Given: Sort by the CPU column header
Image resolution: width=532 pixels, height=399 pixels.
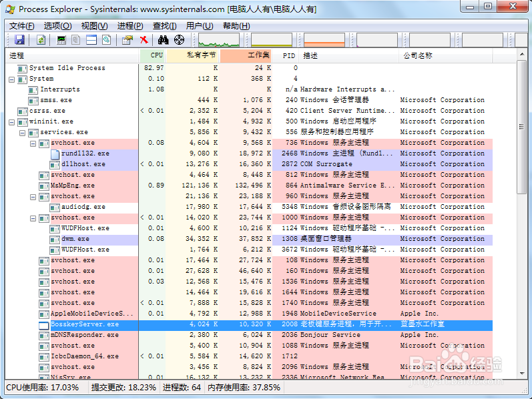Looking at the screenshot, I should click(x=153, y=55).
